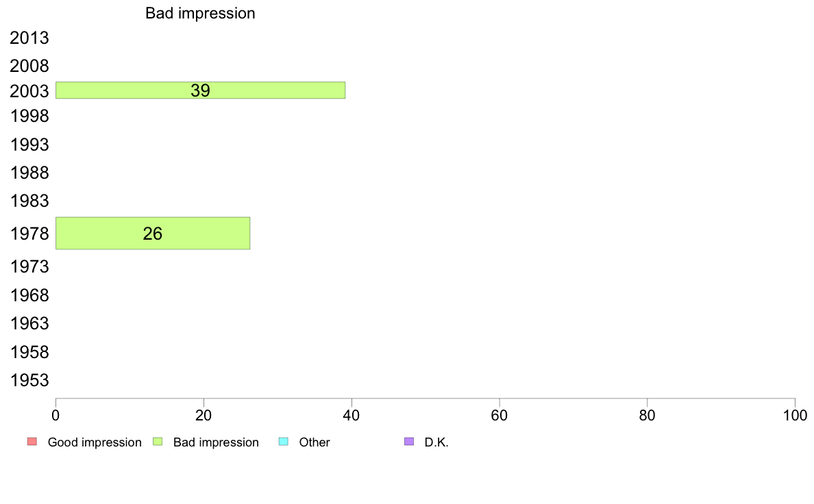Click the 1973 year label

click(29, 267)
